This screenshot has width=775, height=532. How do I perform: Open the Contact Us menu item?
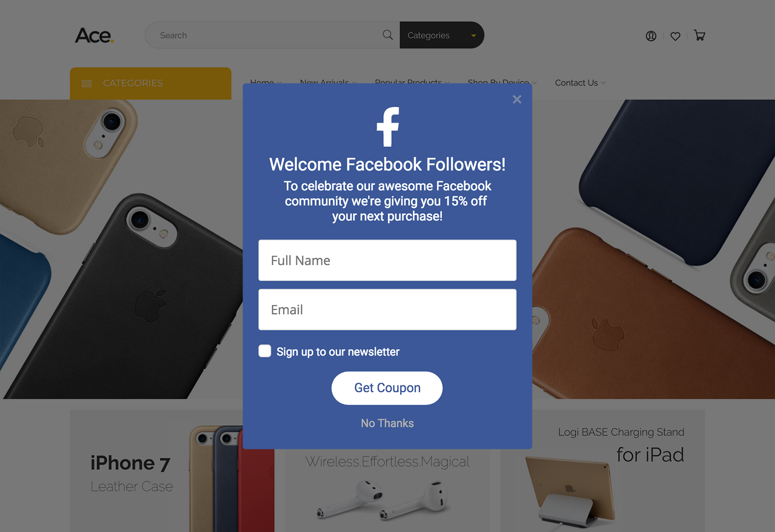[576, 83]
